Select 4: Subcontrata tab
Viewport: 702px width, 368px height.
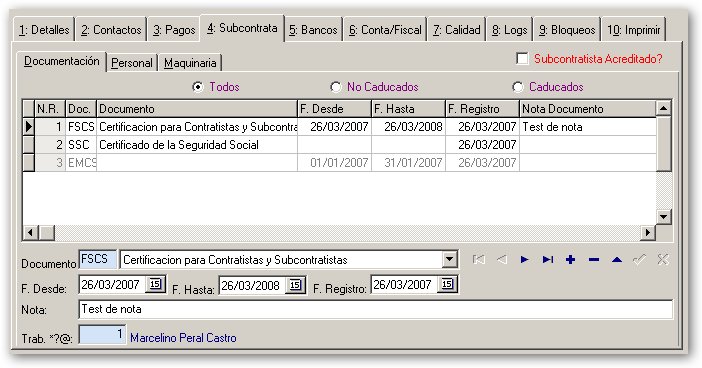click(242, 28)
